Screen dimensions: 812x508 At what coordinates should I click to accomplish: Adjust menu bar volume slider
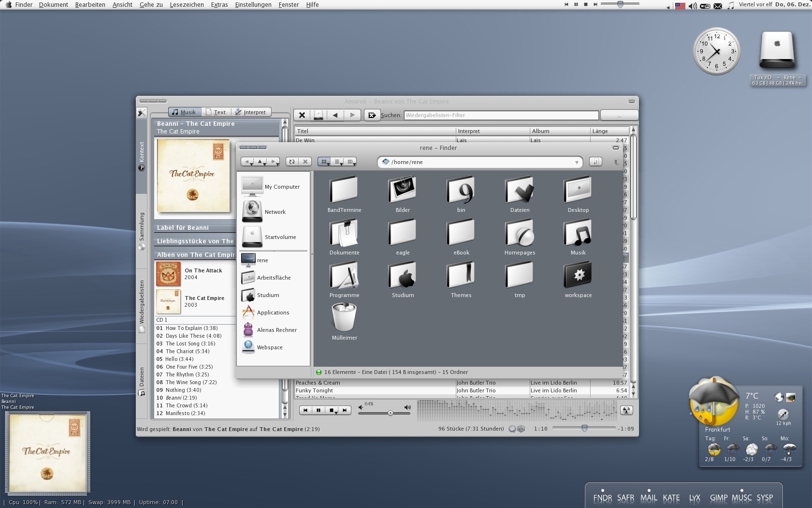(x=621, y=4)
